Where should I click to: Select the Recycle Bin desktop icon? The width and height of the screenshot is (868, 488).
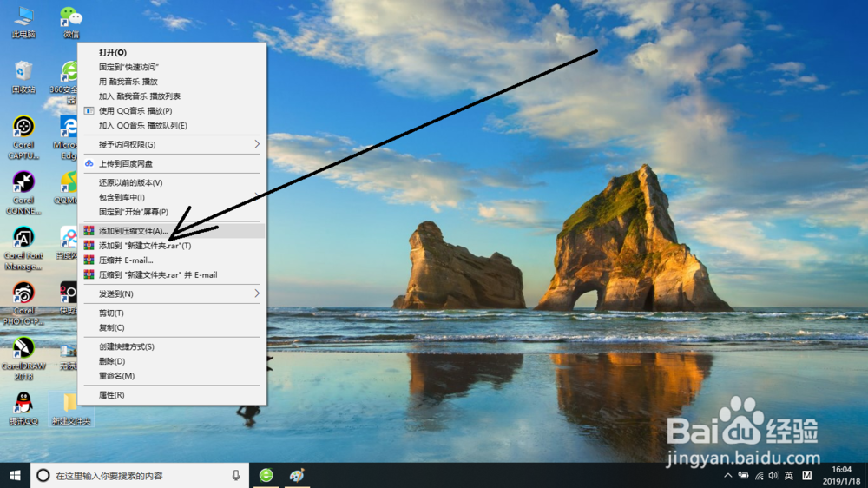(23, 77)
